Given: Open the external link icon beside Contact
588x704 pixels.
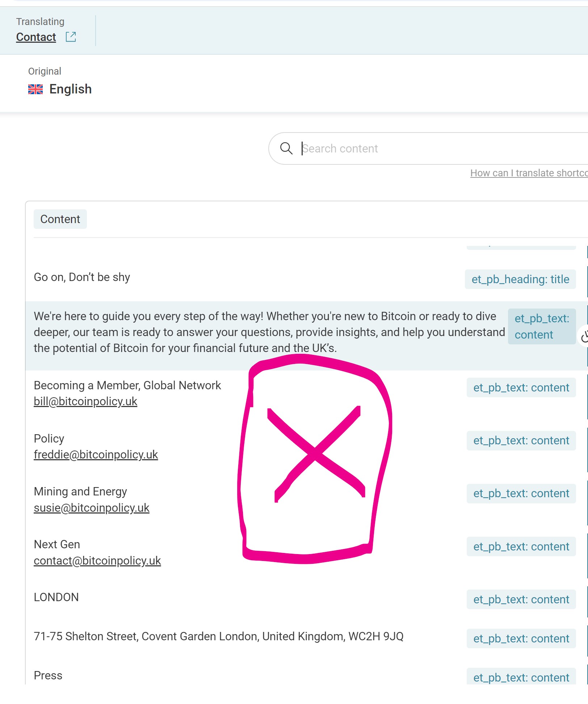Looking at the screenshot, I should 71,37.
